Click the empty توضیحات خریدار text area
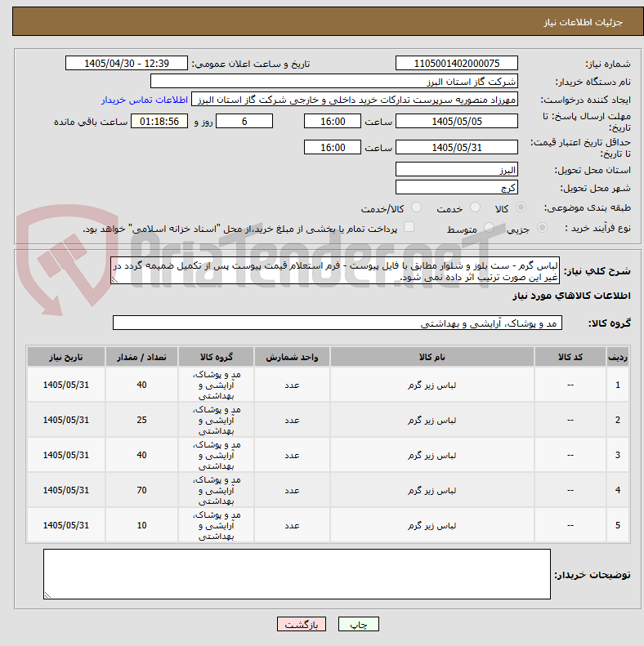 (x=297, y=574)
